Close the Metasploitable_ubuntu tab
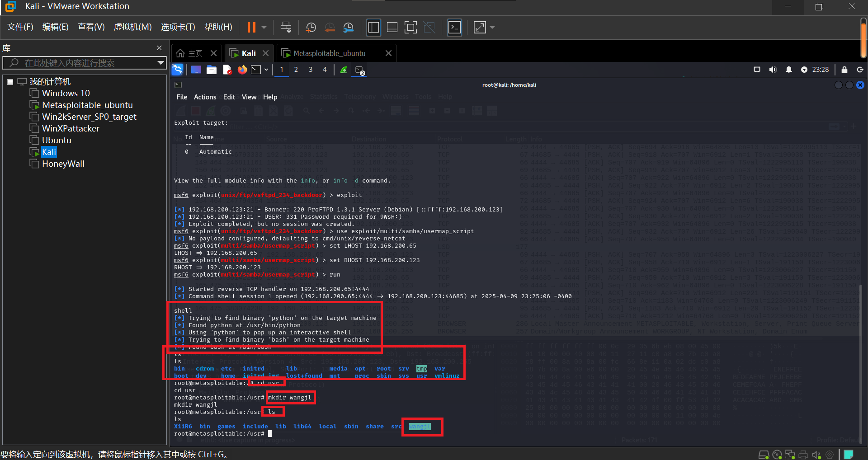 (388, 53)
